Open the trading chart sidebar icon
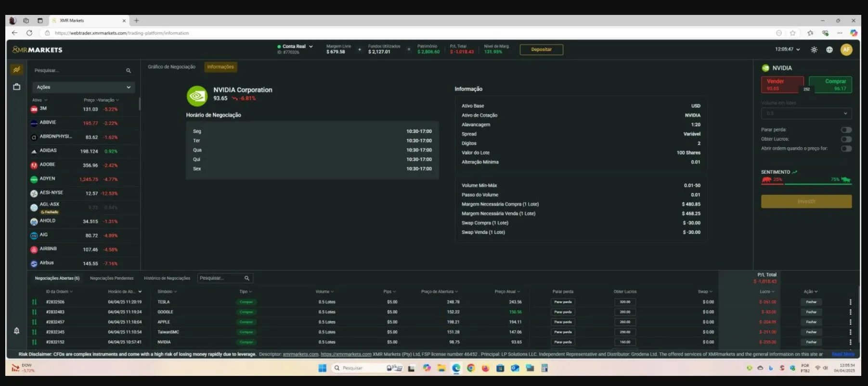 click(x=16, y=70)
